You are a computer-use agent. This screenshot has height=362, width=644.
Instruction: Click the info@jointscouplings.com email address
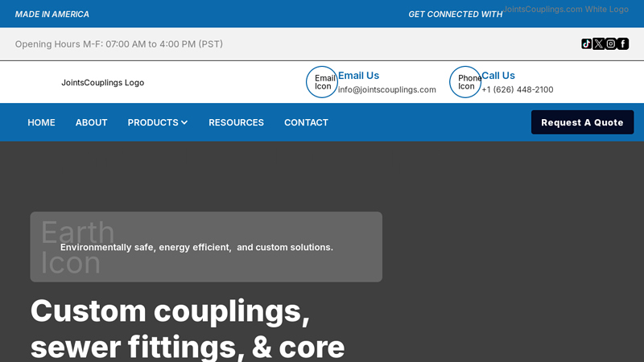click(x=387, y=89)
